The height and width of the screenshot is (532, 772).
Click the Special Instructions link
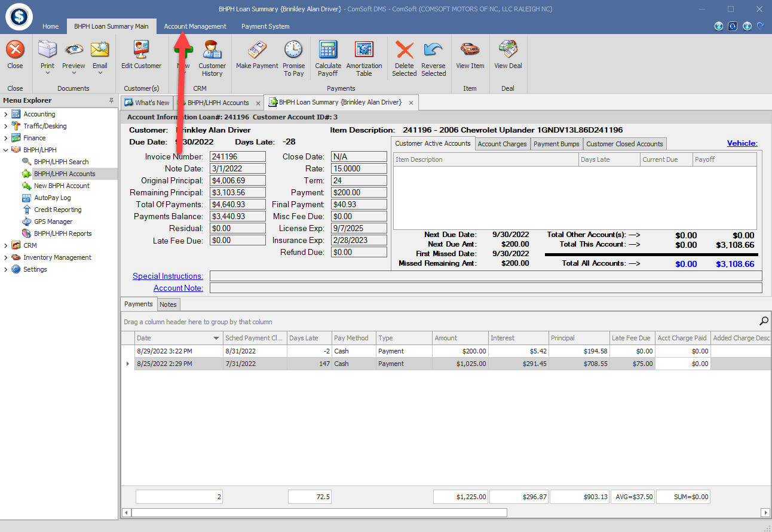click(168, 276)
